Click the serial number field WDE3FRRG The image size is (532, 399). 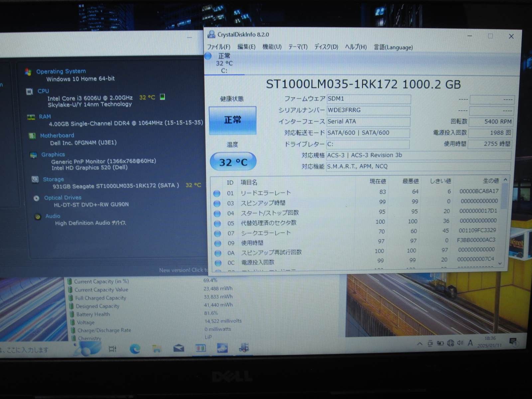click(368, 110)
